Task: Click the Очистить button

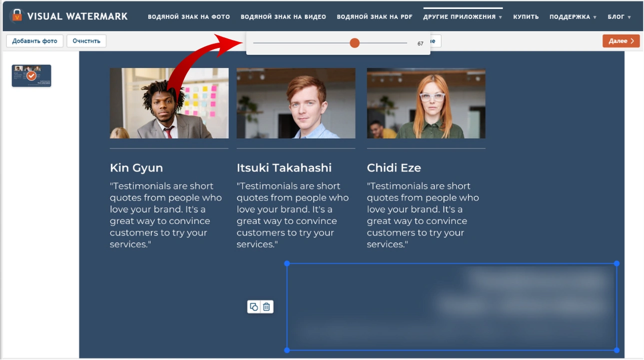Action: click(86, 41)
